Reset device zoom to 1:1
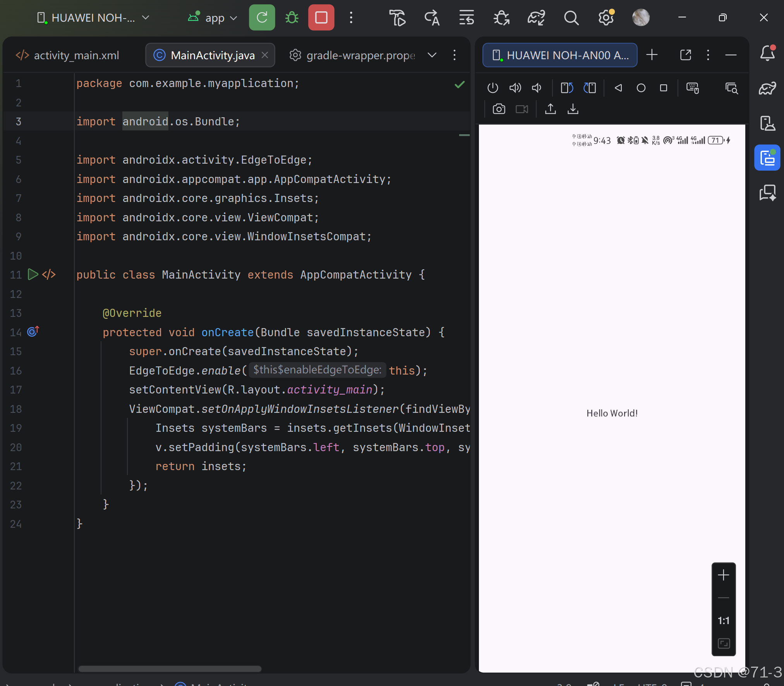 click(723, 621)
